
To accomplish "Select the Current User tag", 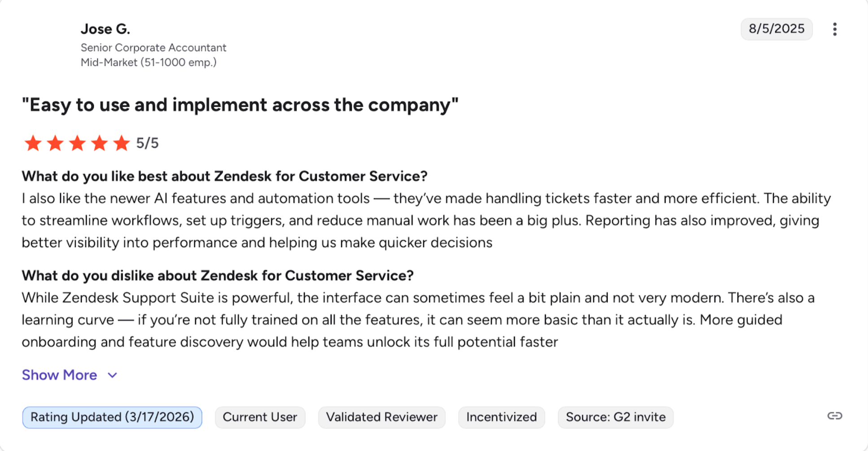I will [260, 417].
